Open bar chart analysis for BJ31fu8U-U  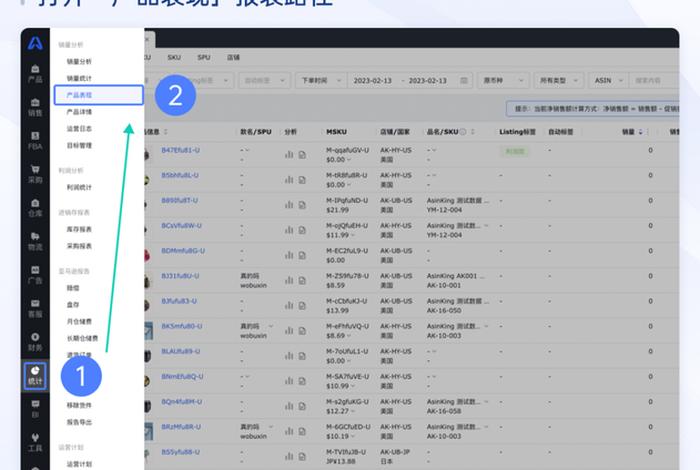(x=289, y=280)
